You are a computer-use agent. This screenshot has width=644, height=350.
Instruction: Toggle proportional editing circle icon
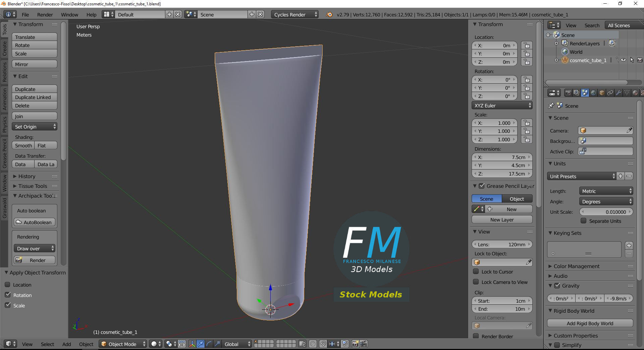[x=313, y=344]
